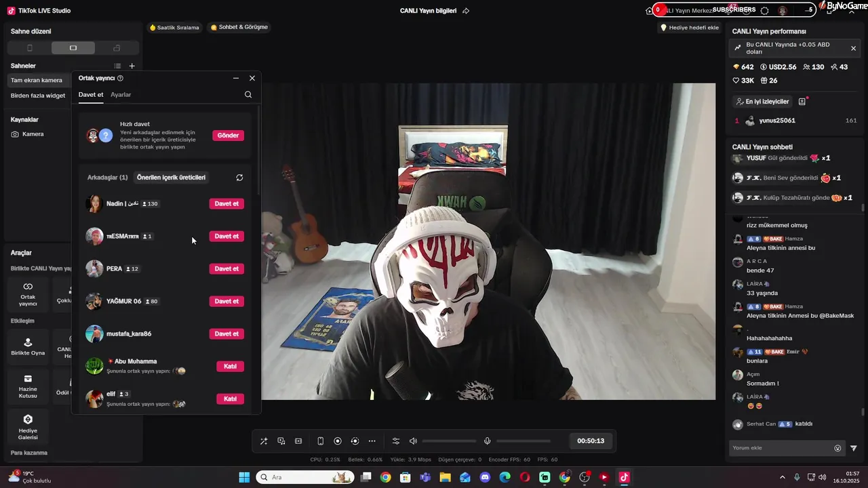
Task: Select Önerilen içerik üreticileri tab
Action: 171,178
